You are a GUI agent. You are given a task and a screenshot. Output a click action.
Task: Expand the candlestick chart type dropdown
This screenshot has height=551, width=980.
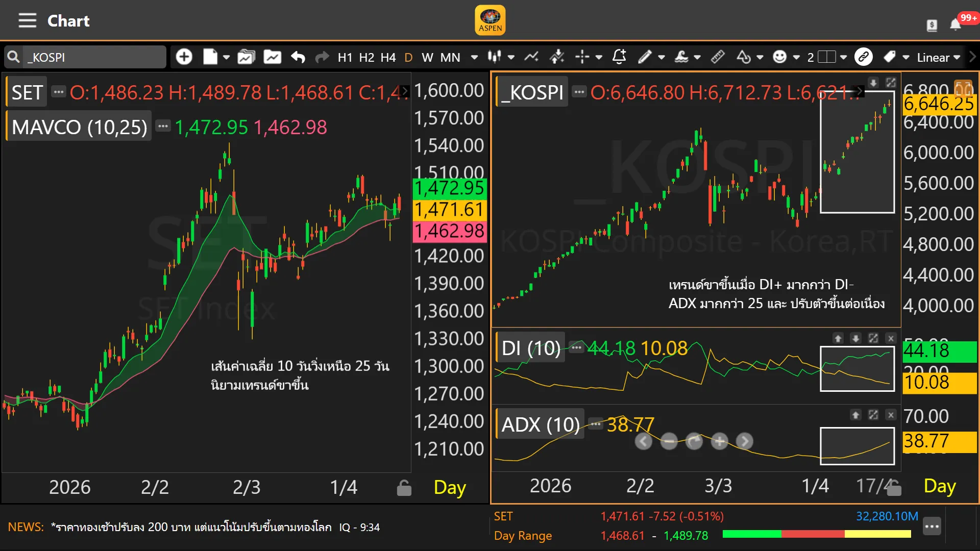coord(511,57)
